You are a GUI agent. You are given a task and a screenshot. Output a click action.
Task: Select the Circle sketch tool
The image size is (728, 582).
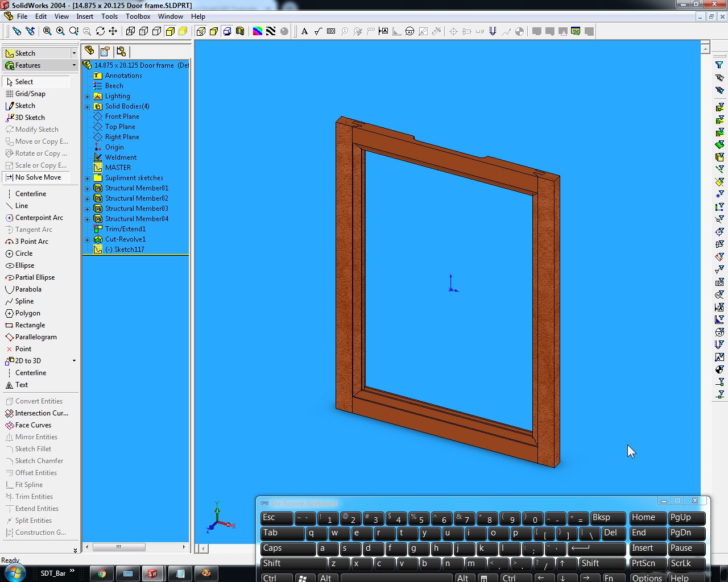click(x=23, y=253)
